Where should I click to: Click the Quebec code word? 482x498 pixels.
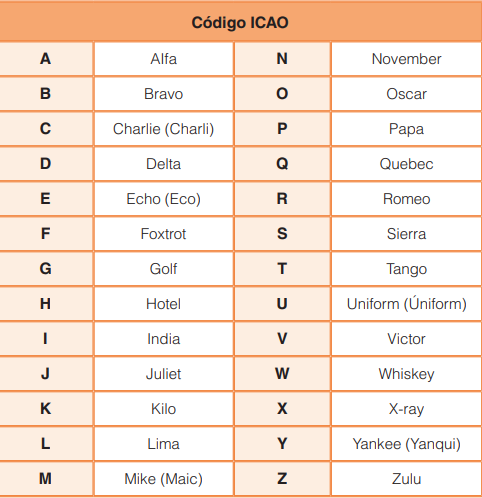[x=407, y=164]
